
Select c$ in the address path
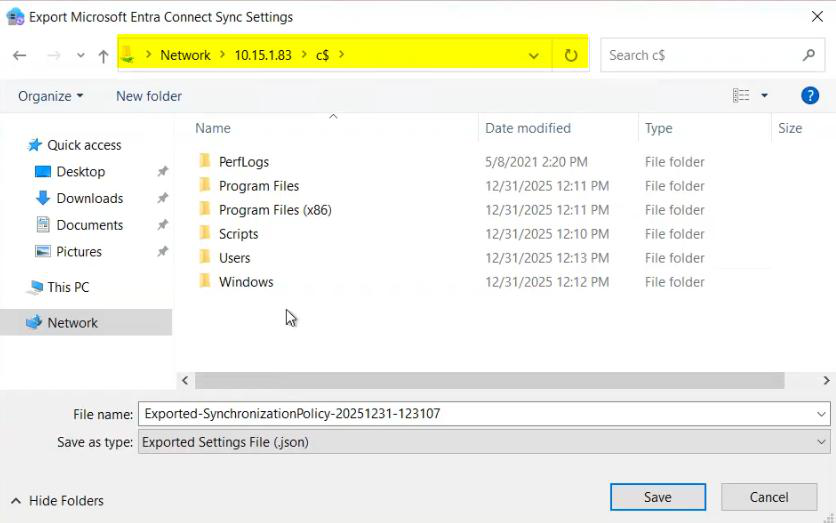pyautogui.click(x=323, y=55)
